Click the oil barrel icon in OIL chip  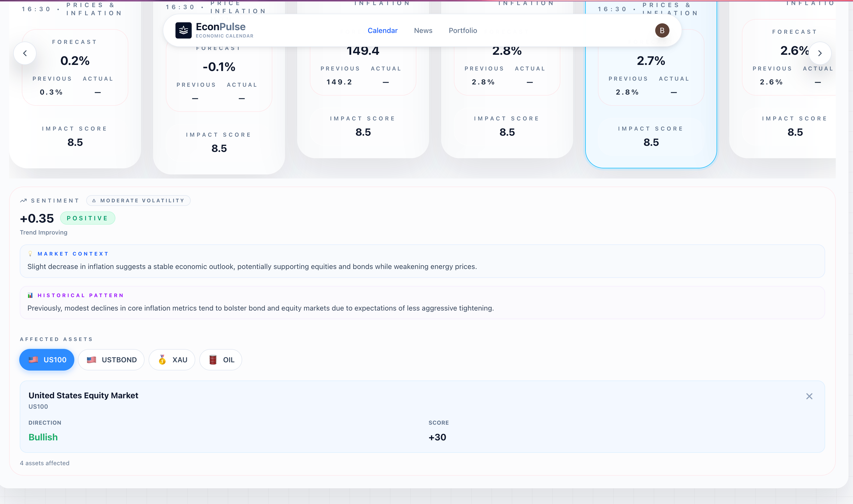(213, 360)
